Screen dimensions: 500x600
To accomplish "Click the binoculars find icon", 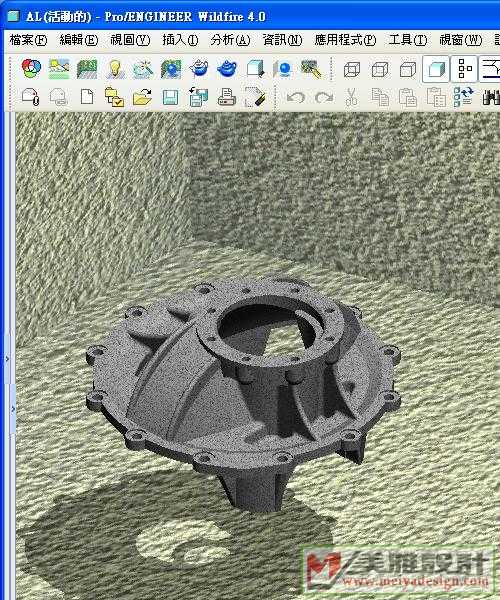I will [491, 98].
